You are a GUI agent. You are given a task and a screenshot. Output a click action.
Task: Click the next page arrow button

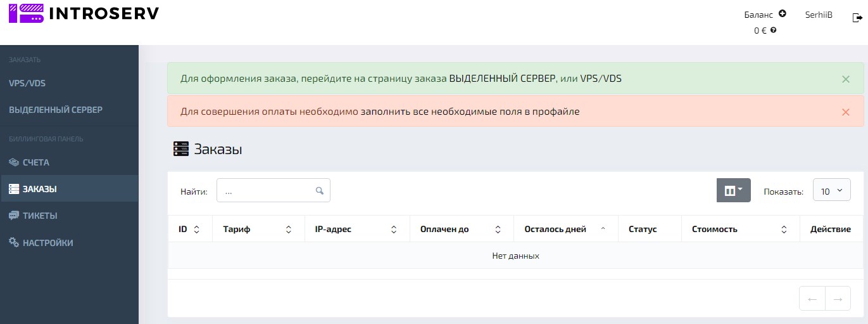click(x=838, y=299)
